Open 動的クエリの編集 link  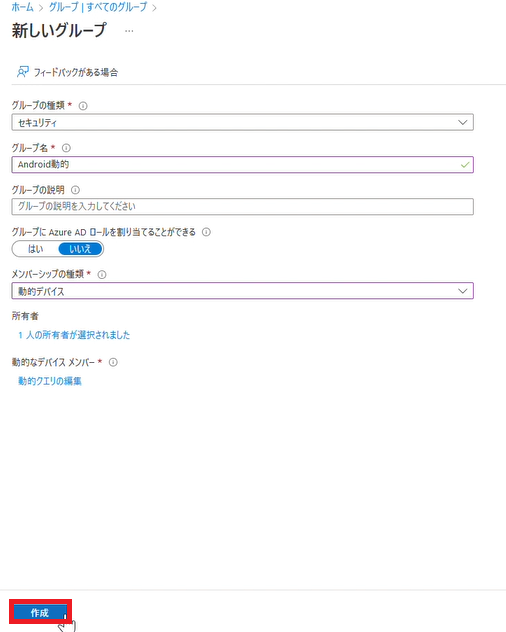pos(50,381)
